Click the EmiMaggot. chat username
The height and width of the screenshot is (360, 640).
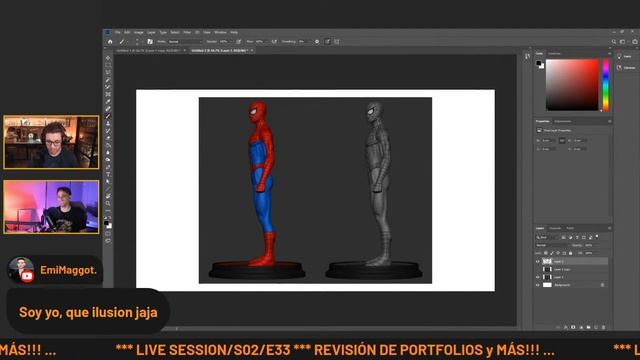68,270
